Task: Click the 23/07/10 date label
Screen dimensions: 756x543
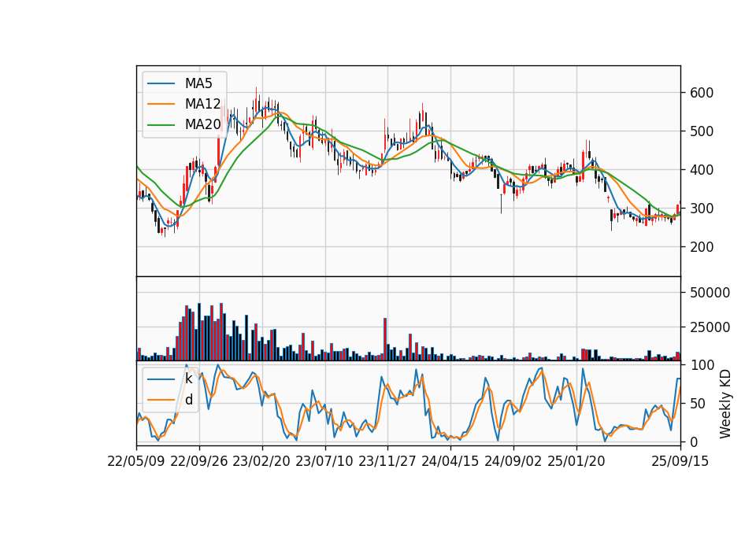Action: [324, 461]
